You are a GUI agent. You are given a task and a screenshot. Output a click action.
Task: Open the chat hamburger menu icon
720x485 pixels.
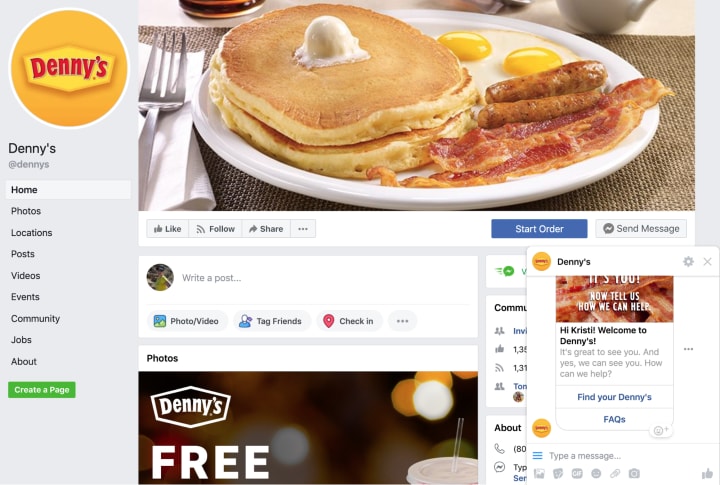pyautogui.click(x=537, y=456)
